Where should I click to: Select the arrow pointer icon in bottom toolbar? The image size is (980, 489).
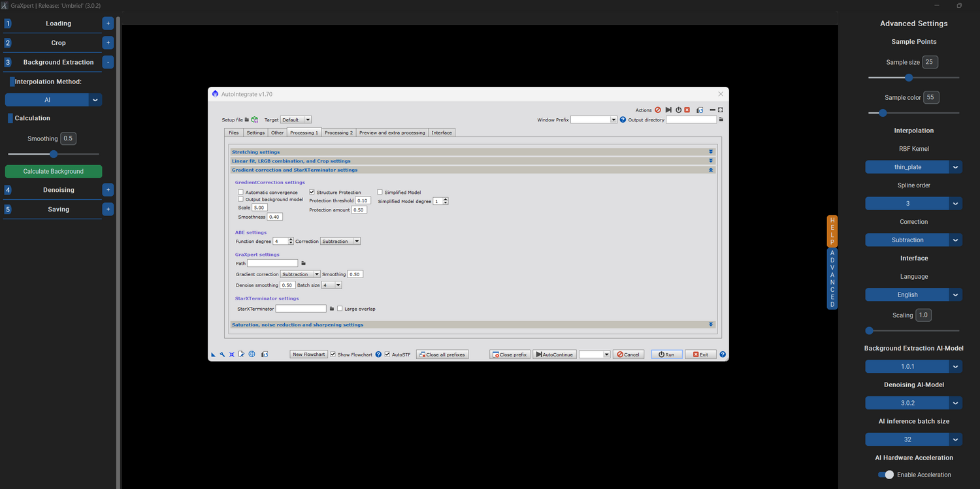click(x=214, y=354)
